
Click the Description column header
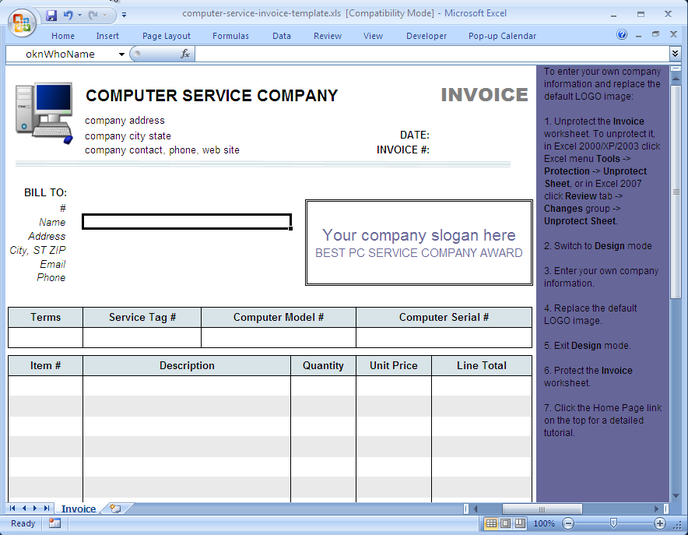tap(187, 366)
